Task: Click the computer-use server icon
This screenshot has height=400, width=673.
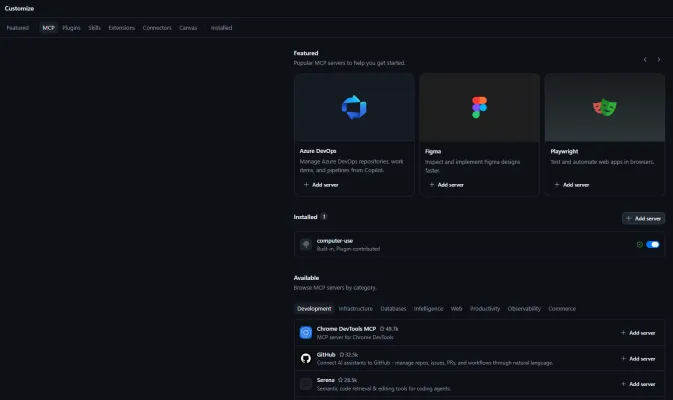Action: (x=306, y=245)
